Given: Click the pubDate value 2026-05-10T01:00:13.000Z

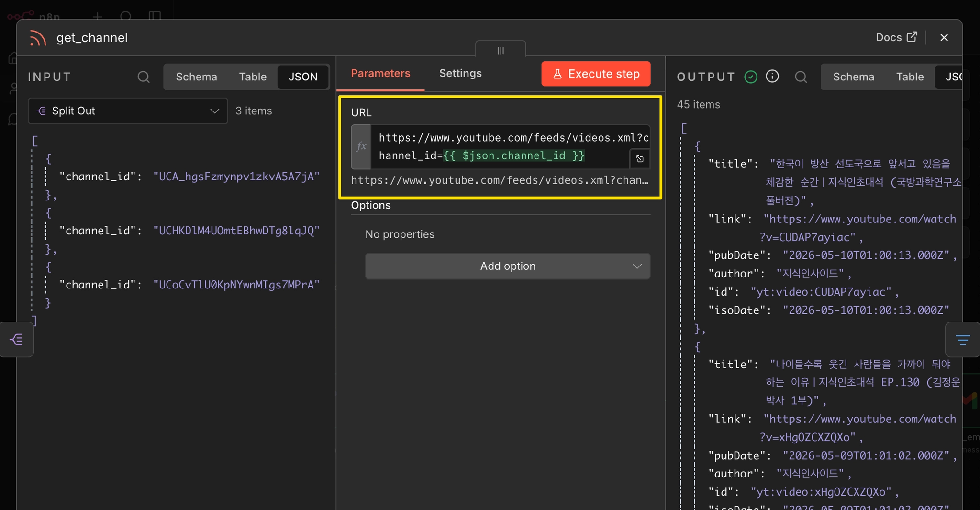Looking at the screenshot, I should tap(866, 255).
